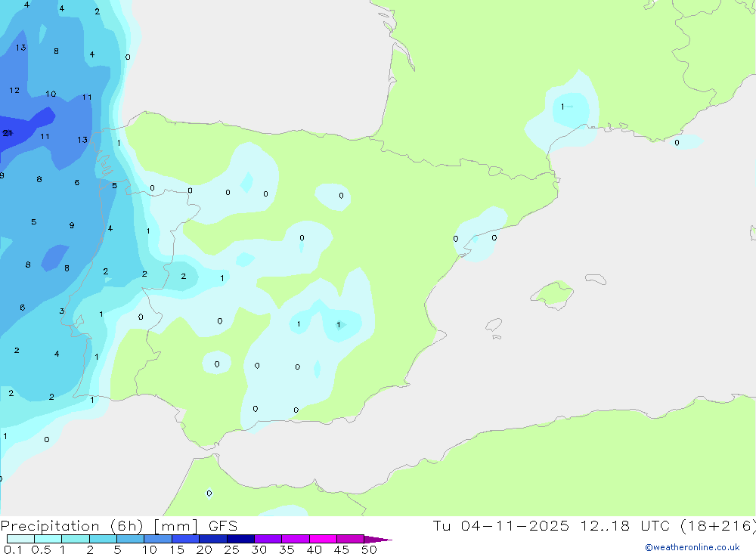Click the 1–2 mm legend color swatch

point(76,539)
